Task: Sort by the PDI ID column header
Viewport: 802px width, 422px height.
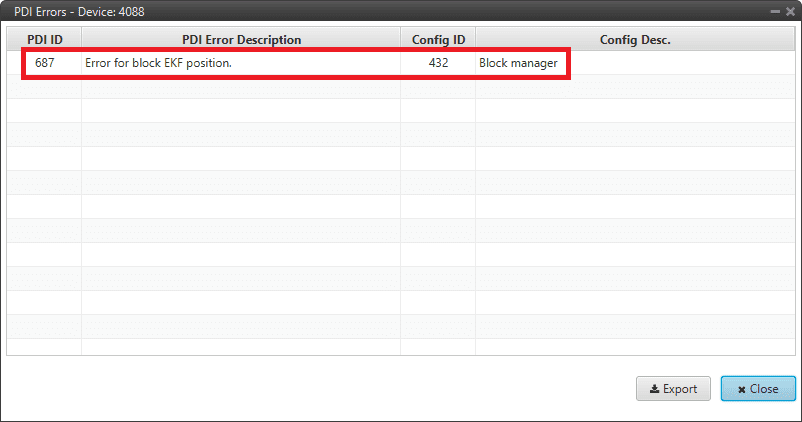Action: pos(44,40)
